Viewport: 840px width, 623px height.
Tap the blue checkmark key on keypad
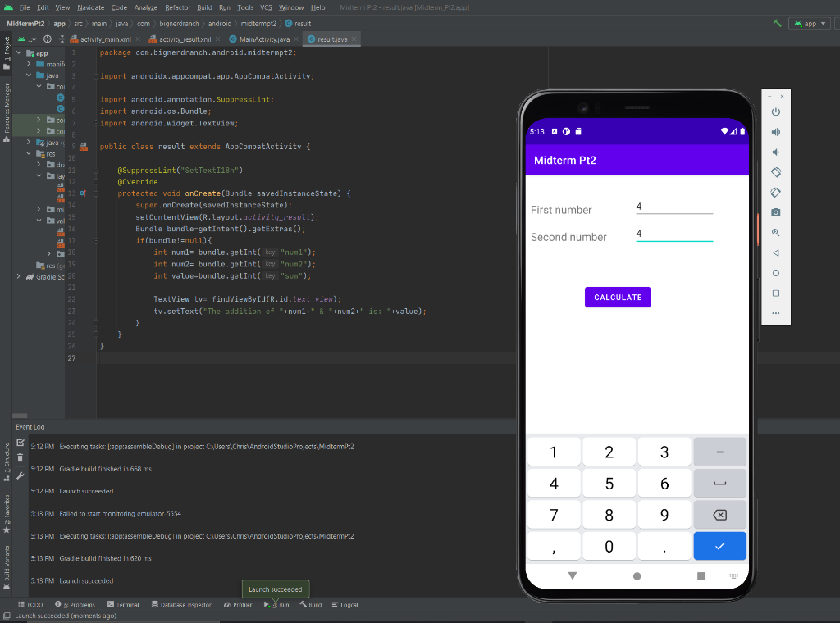click(719, 546)
